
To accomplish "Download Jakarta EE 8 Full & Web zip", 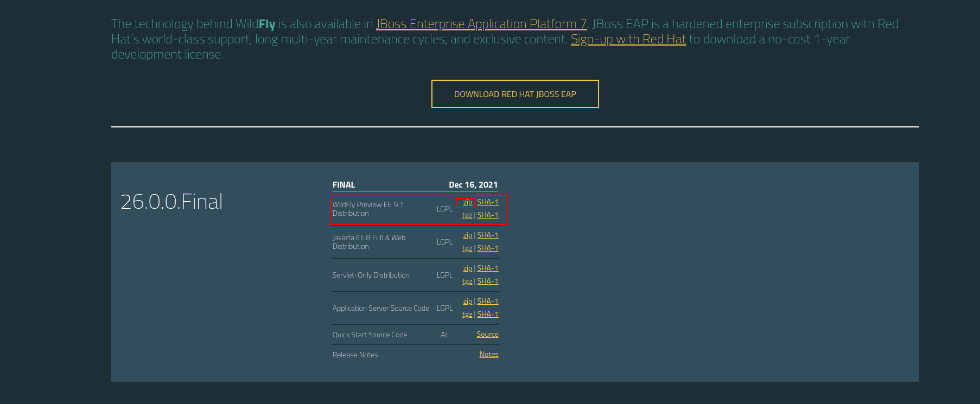I will (467, 235).
